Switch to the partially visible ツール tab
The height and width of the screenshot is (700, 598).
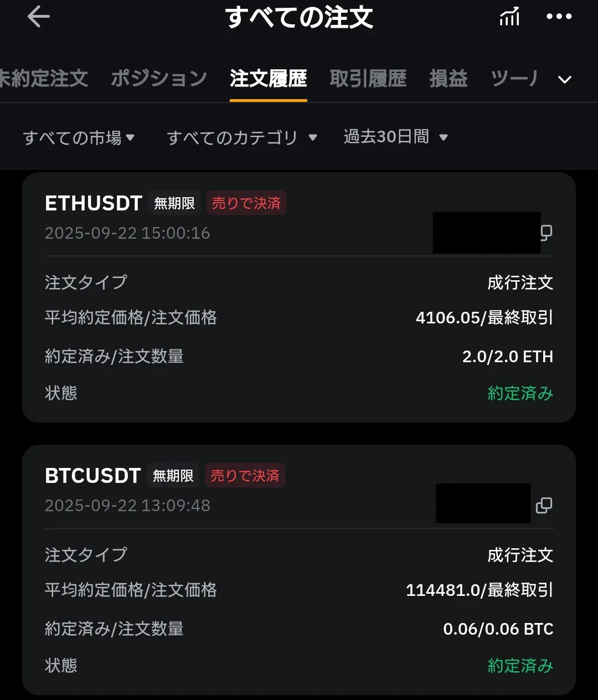(x=514, y=79)
